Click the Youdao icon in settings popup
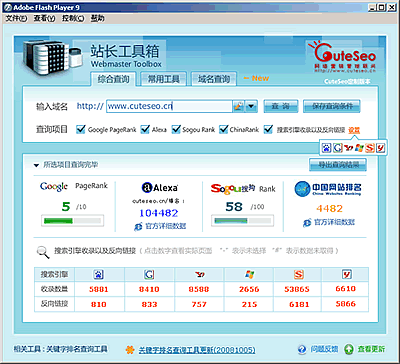The height and width of the screenshot is (364, 400). click(x=380, y=148)
